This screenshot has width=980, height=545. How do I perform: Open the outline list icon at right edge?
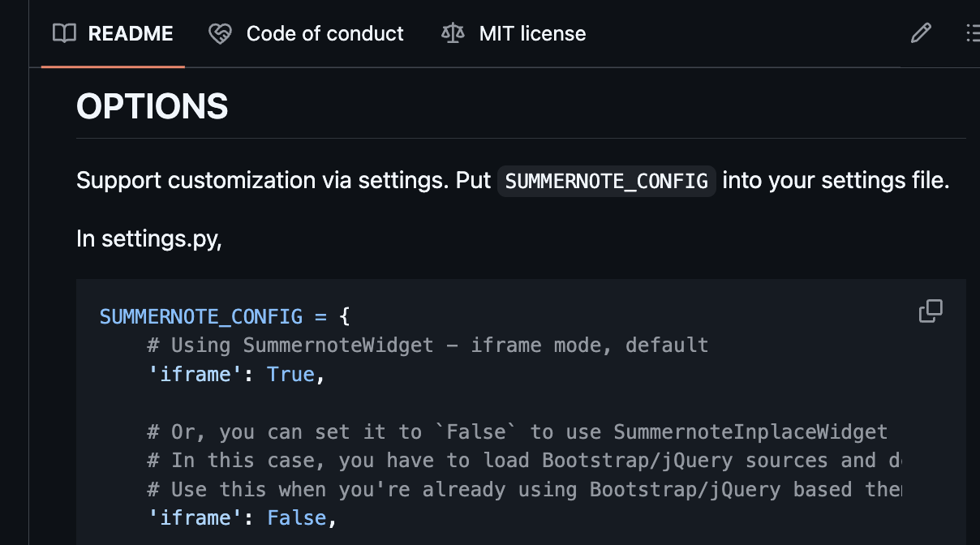click(x=972, y=33)
